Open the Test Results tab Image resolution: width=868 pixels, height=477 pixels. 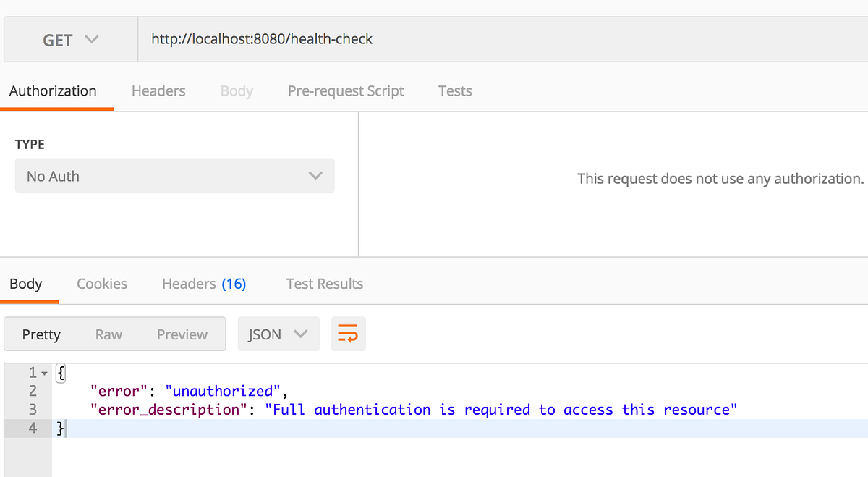point(325,284)
